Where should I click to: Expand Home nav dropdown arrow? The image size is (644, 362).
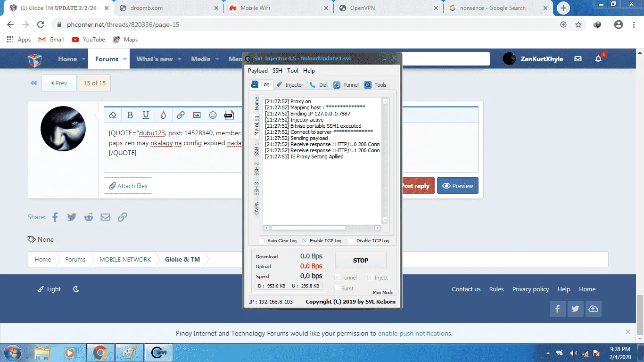click(84, 59)
